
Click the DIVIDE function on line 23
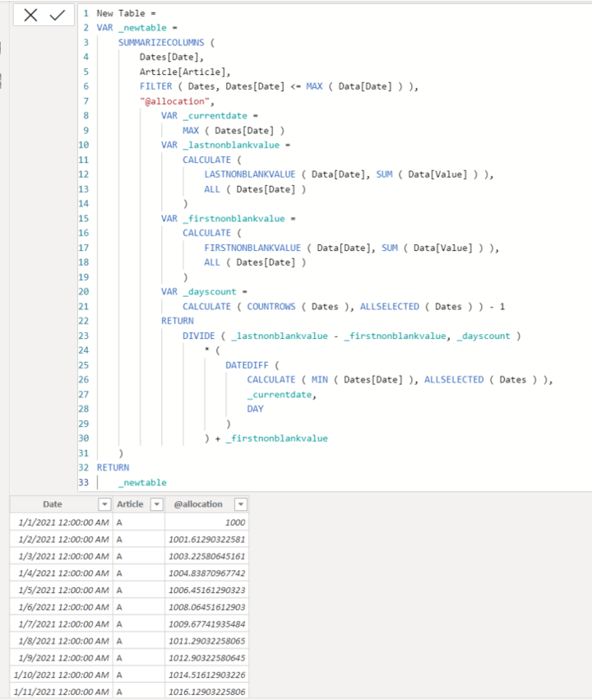click(x=198, y=336)
